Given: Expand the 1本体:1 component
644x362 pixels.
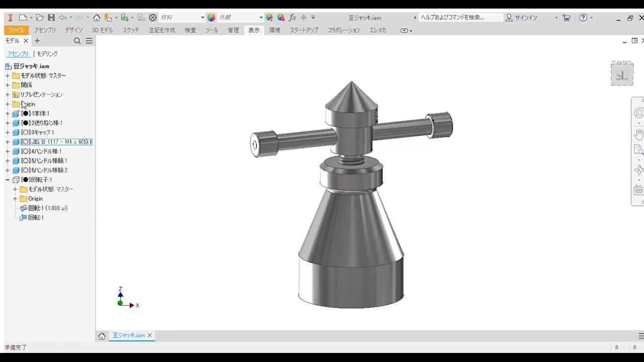Looking at the screenshot, I should click(x=8, y=114).
